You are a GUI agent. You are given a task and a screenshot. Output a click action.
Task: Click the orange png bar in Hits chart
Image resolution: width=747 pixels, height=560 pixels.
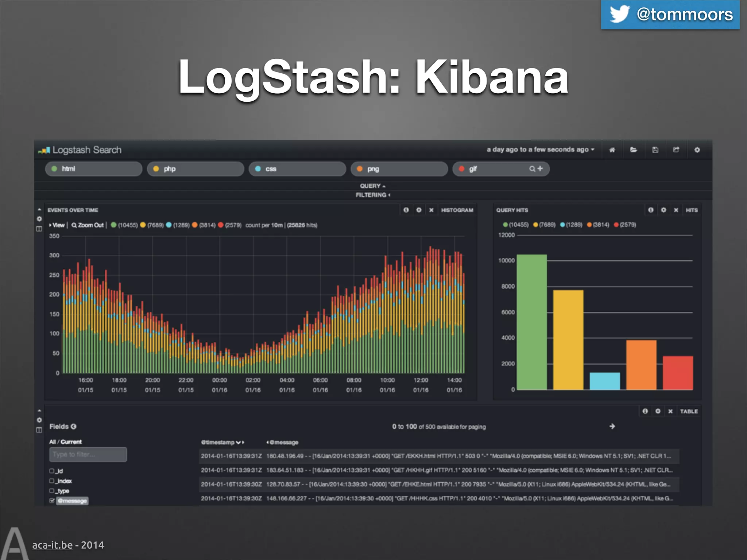point(641,365)
